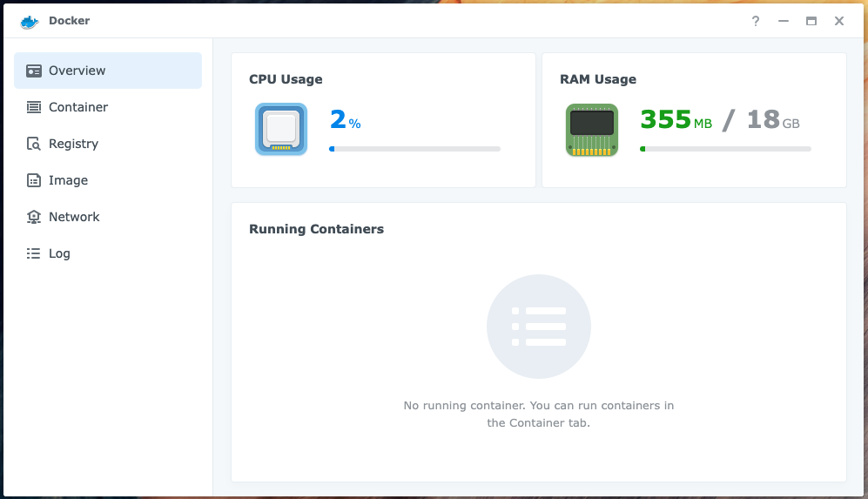This screenshot has height=499, width=868.
Task: Click the RAM usage progress bar
Action: point(725,149)
